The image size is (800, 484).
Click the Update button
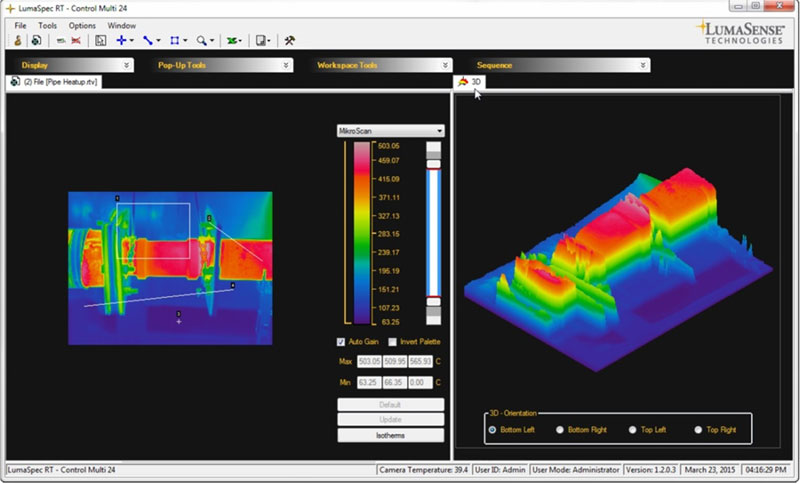coord(390,420)
